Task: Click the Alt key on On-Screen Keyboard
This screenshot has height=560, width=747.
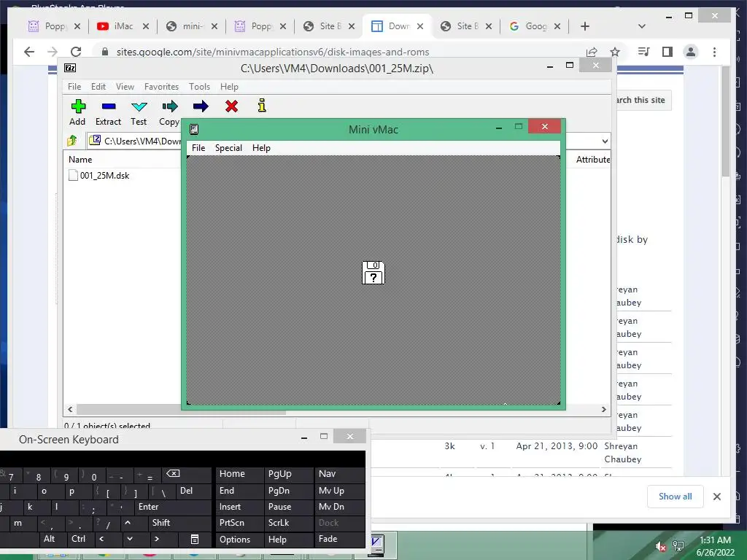Action: [49, 539]
